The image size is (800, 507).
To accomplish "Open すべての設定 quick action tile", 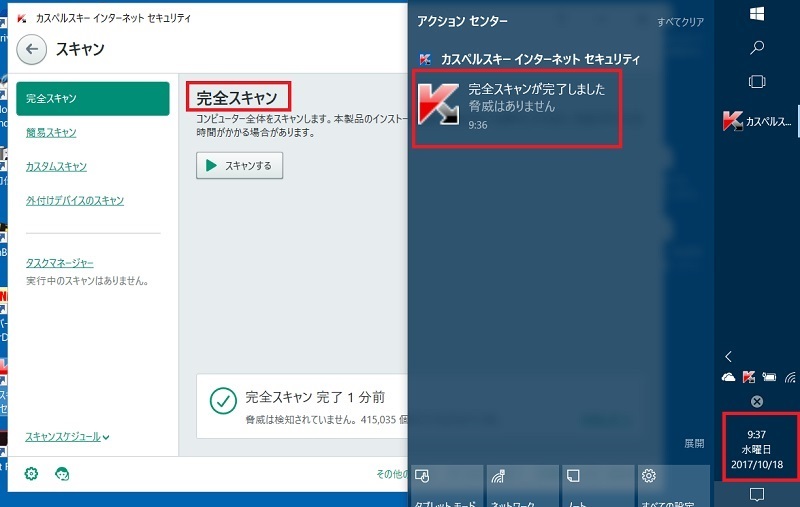I will (673, 486).
